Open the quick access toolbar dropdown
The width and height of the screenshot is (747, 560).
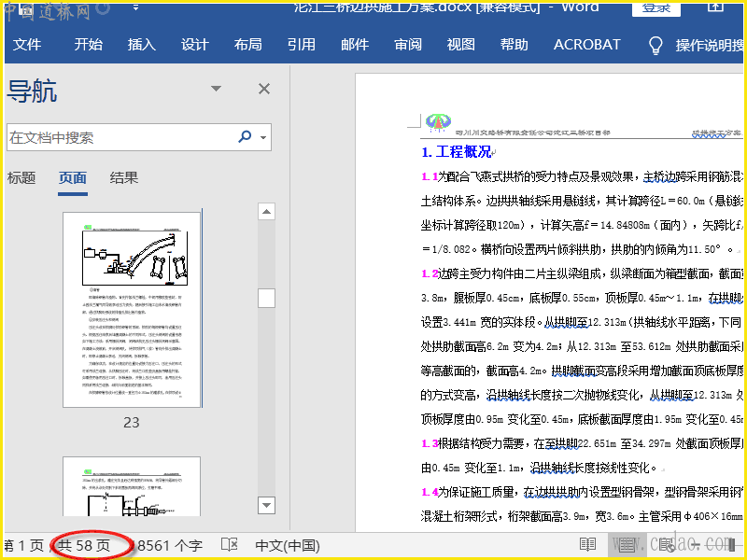[135, 8]
